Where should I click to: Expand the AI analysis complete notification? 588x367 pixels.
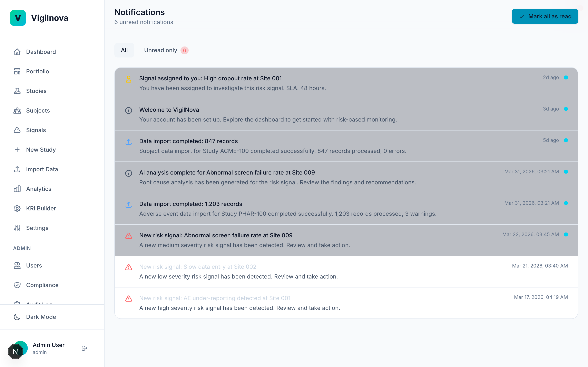pyautogui.click(x=292, y=177)
